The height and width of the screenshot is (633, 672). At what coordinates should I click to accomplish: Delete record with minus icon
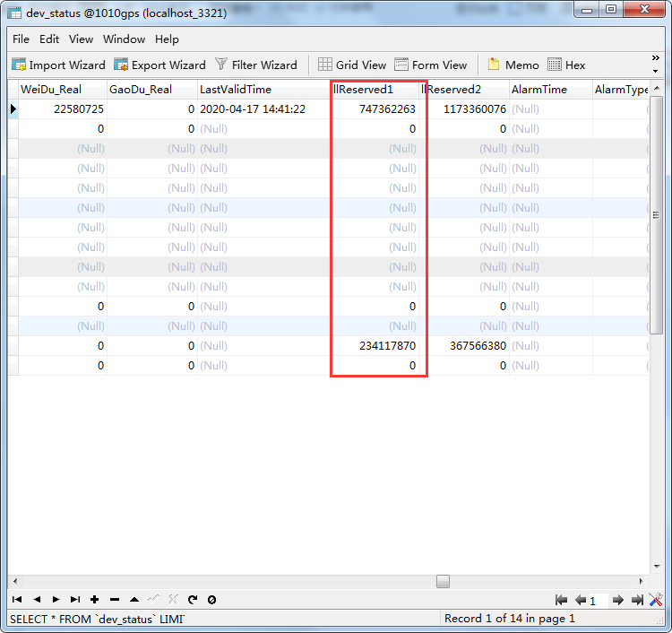point(115,600)
